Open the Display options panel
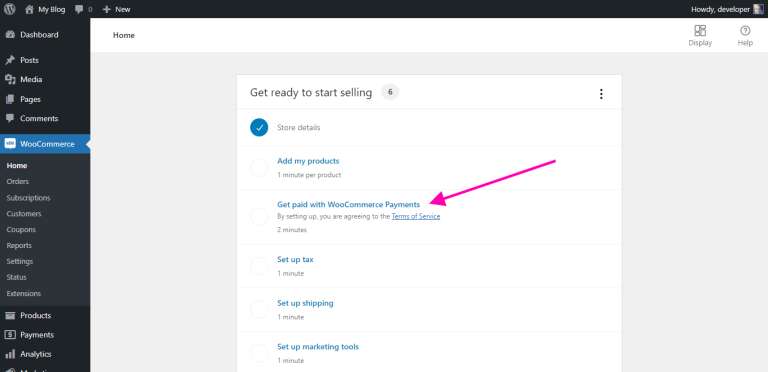768x372 pixels. pyautogui.click(x=700, y=35)
